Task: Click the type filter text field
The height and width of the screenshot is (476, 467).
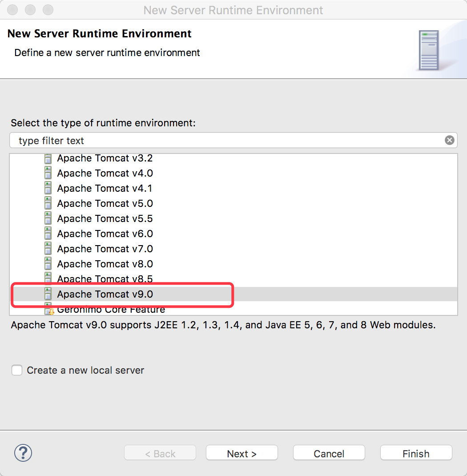Action: (x=178, y=140)
